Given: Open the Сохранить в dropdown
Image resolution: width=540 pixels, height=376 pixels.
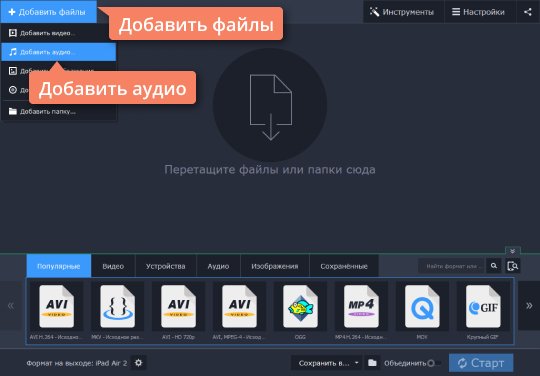Looking at the screenshot, I should (x=326, y=363).
